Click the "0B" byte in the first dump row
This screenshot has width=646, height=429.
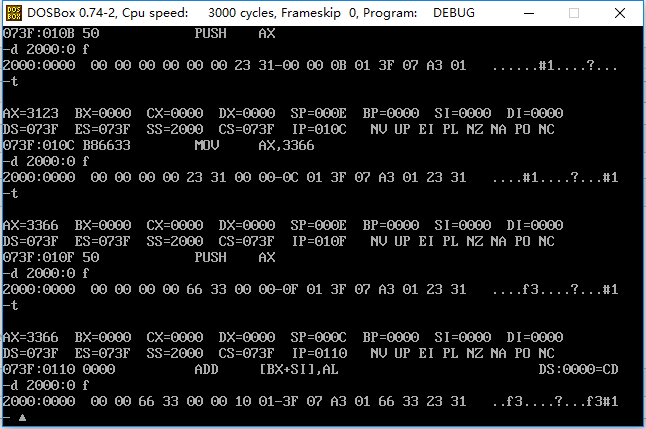pyautogui.click(x=338, y=65)
